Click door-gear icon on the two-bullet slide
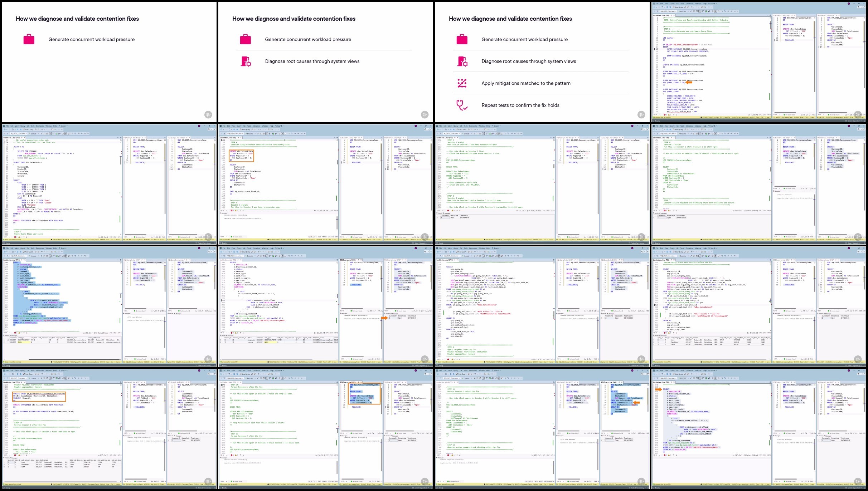Image resolution: width=868 pixels, height=491 pixels. (246, 62)
